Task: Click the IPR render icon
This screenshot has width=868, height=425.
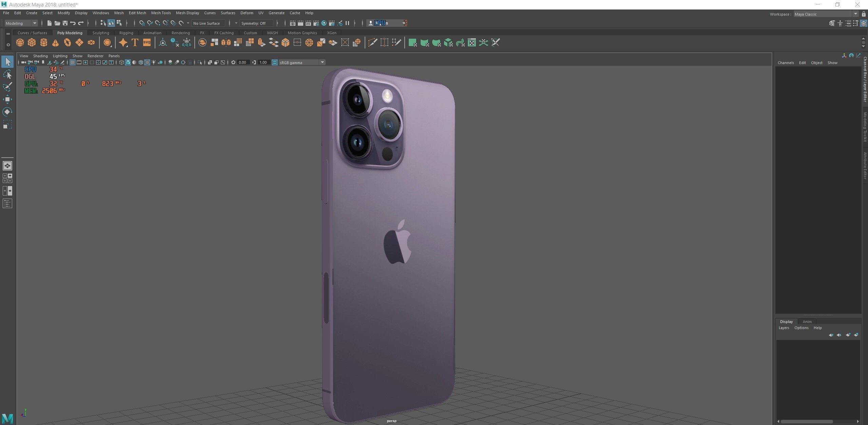Action: pos(308,23)
